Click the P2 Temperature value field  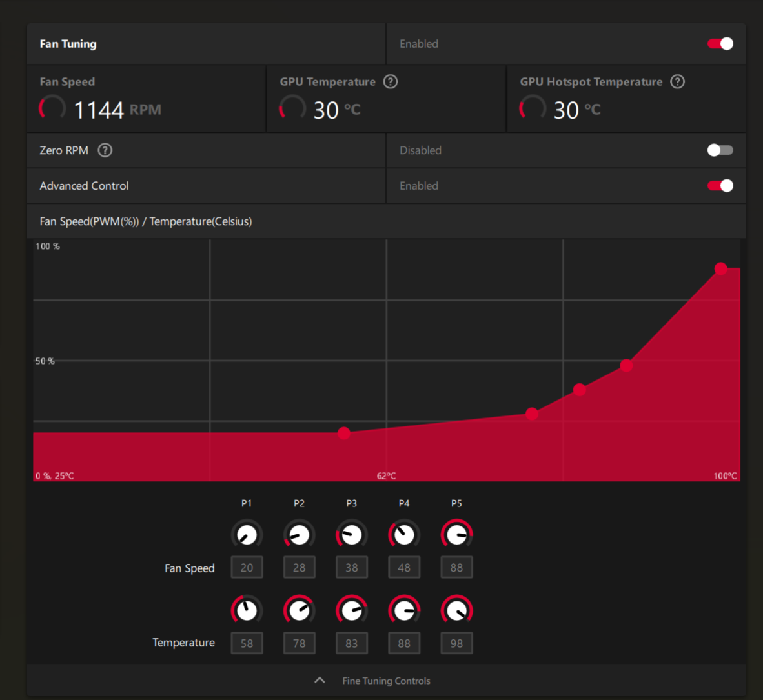click(299, 643)
